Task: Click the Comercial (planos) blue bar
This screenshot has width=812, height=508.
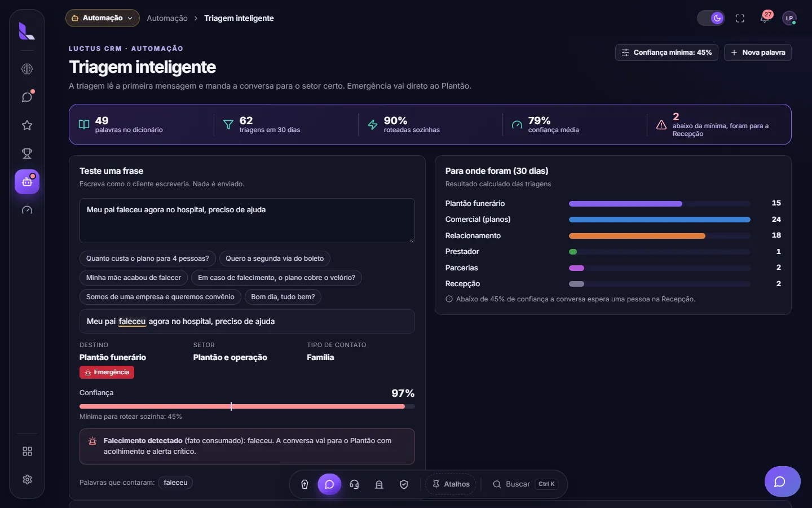Action: click(x=659, y=220)
